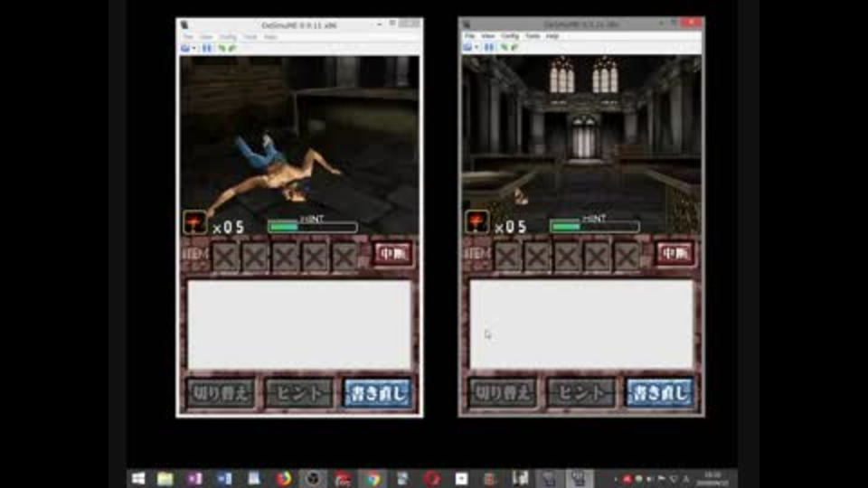Open purple OneNote icon in taskbar
Viewport: 868px width, 488px height.
click(195, 479)
